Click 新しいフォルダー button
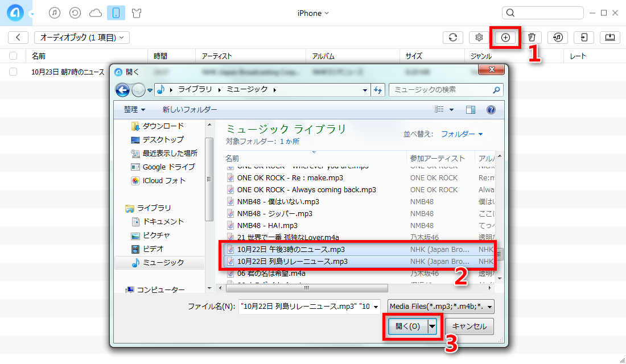The width and height of the screenshot is (626, 364). point(190,109)
